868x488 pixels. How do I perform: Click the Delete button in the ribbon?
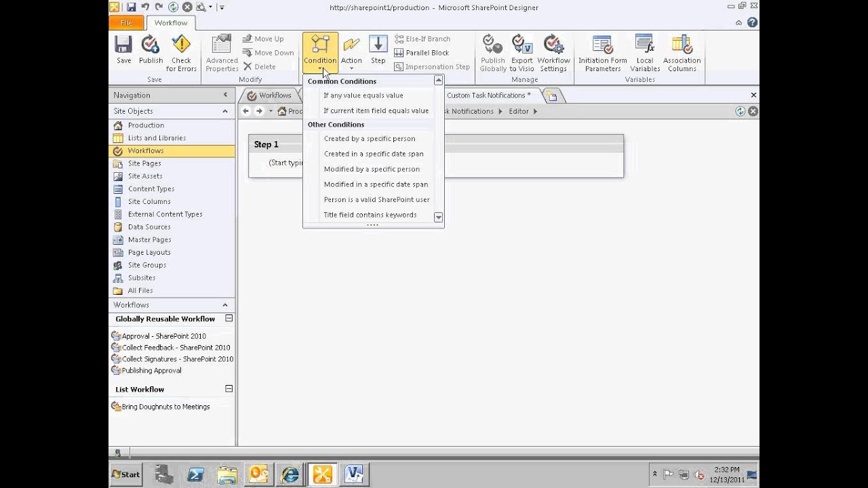click(259, 66)
